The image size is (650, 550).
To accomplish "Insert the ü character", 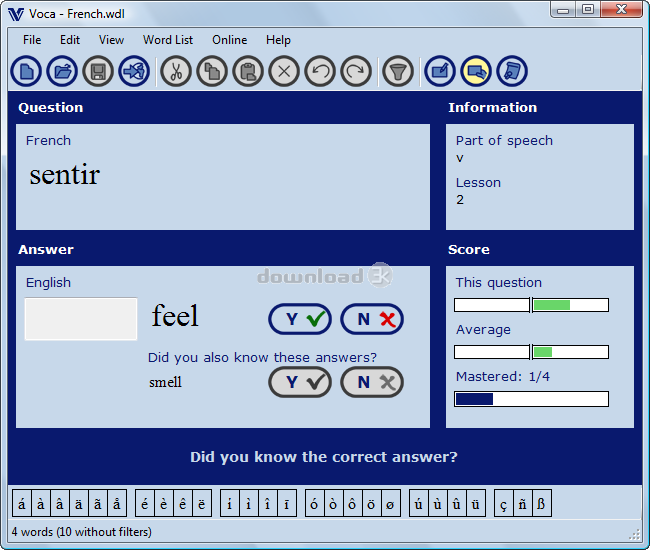I will click(476, 504).
